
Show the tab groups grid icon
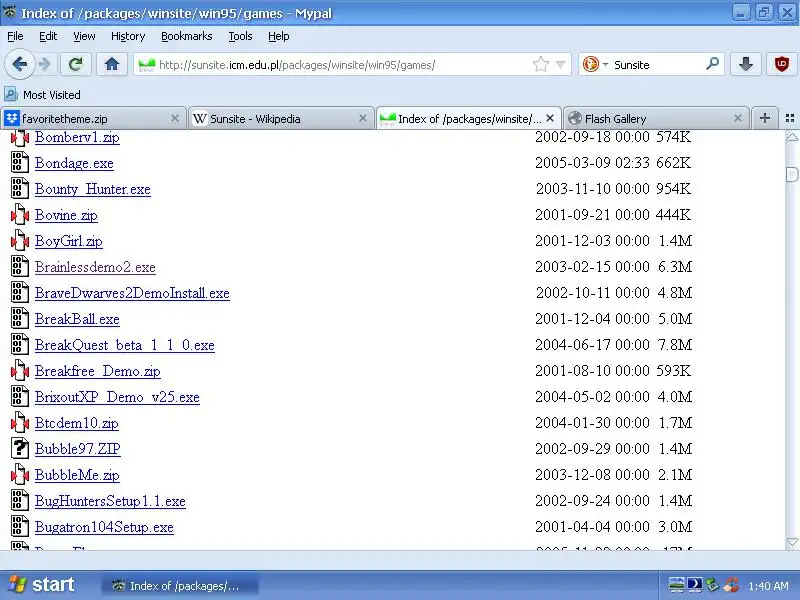790,118
